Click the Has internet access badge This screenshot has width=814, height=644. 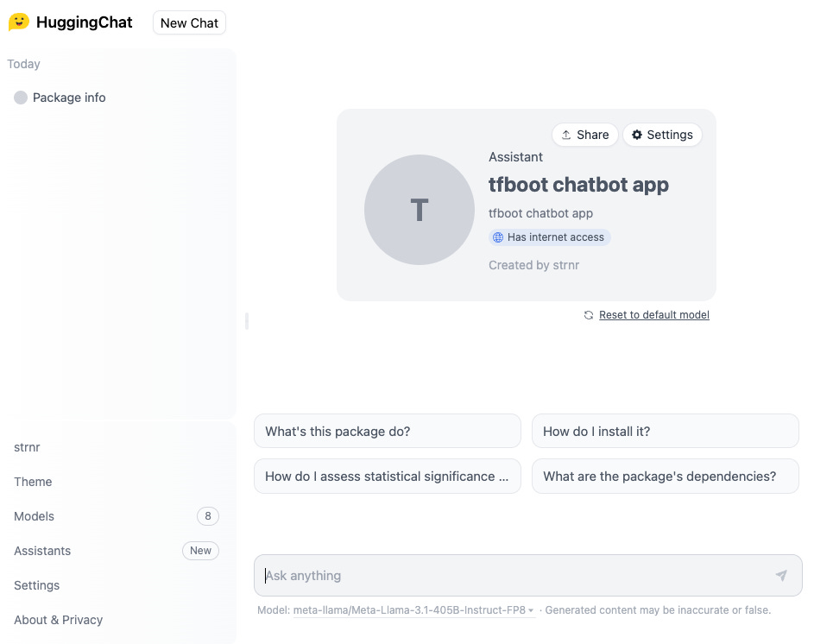click(x=549, y=237)
